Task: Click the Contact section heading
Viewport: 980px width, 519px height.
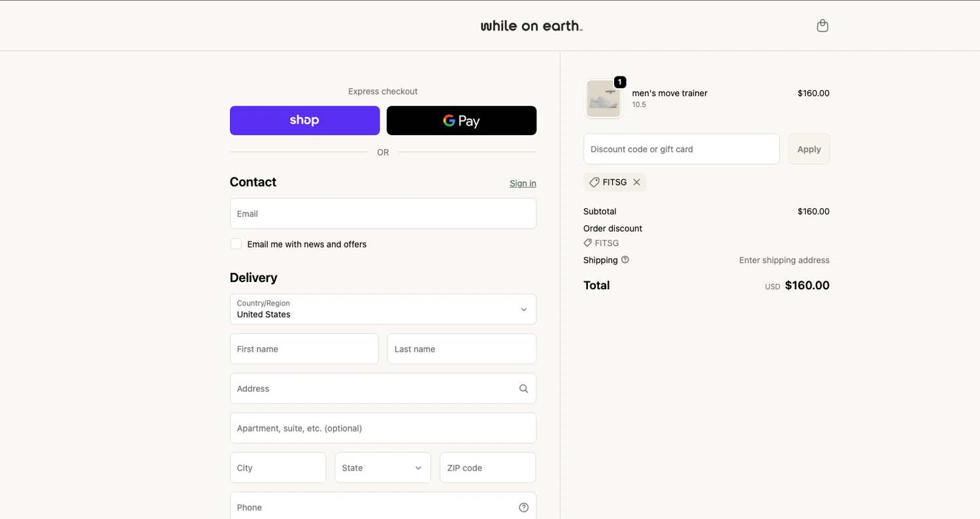Action: [253, 182]
